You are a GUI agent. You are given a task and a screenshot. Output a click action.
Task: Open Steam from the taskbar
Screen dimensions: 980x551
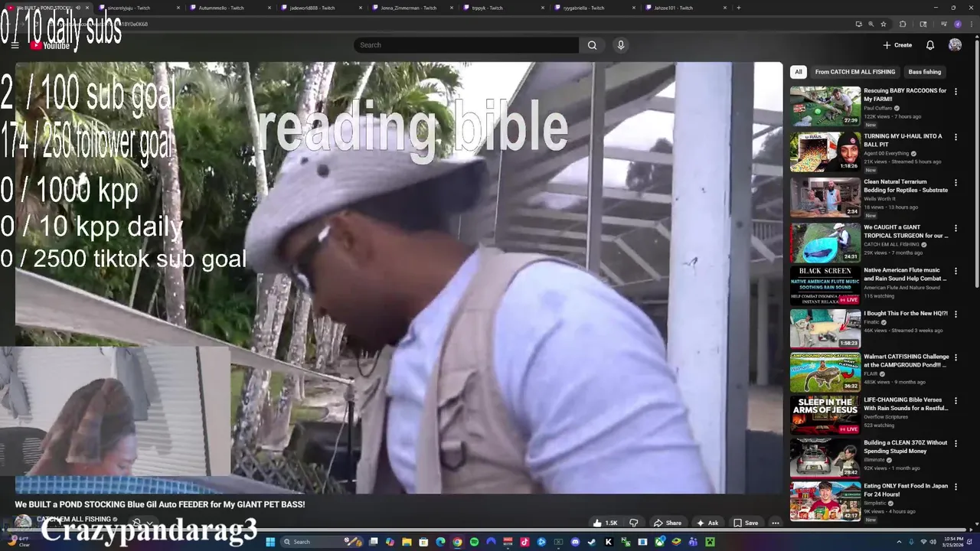[592, 542]
